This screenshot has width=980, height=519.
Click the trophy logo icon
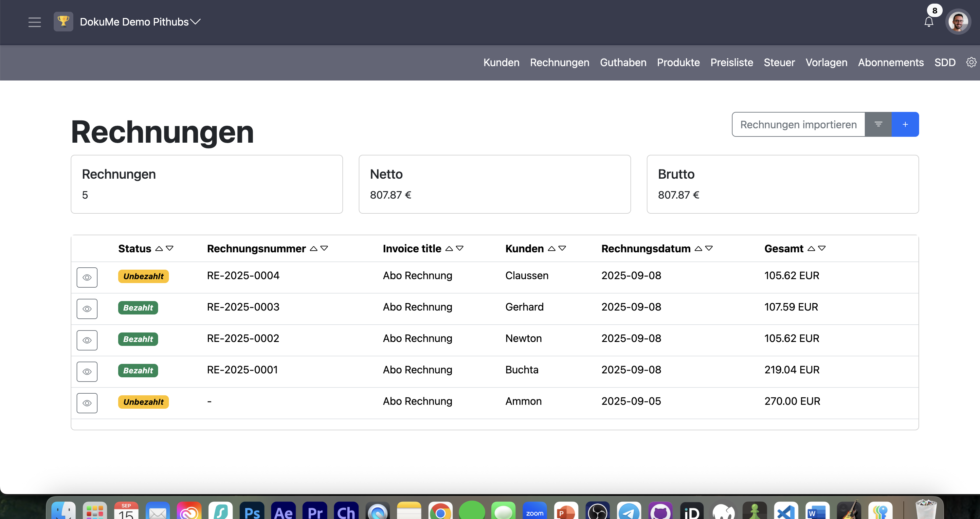pos(63,22)
